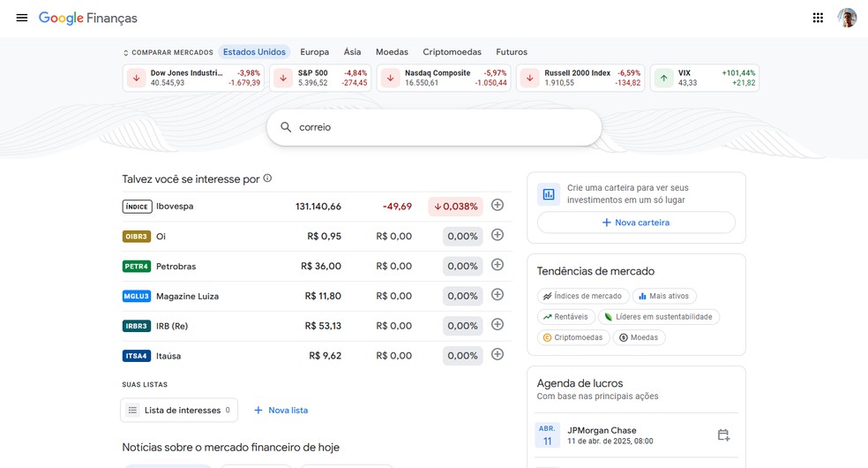Open the Google Finanças logo link

click(x=88, y=19)
